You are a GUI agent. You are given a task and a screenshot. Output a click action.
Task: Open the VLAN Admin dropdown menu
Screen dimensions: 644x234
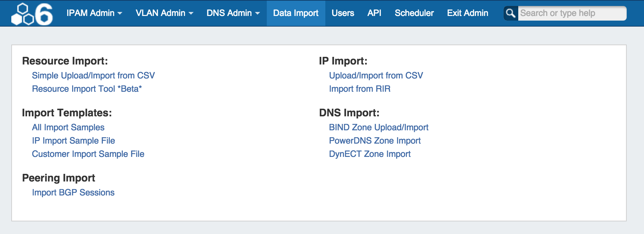point(164,13)
